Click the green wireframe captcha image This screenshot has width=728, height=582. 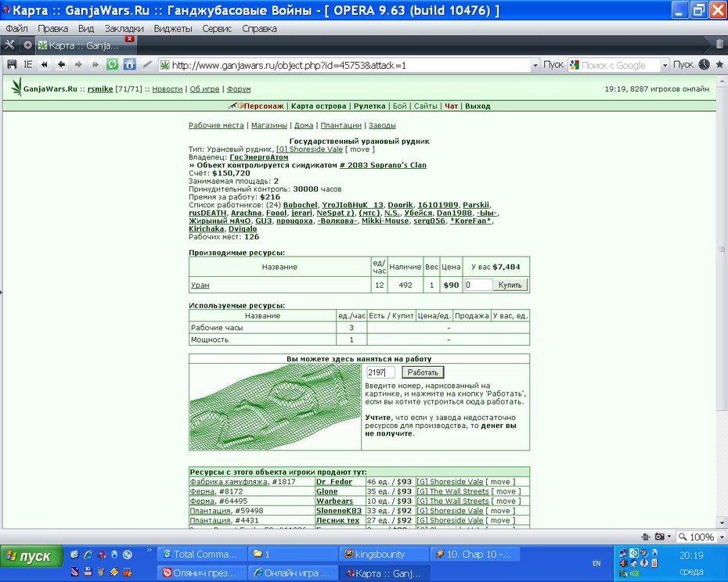[x=275, y=407]
